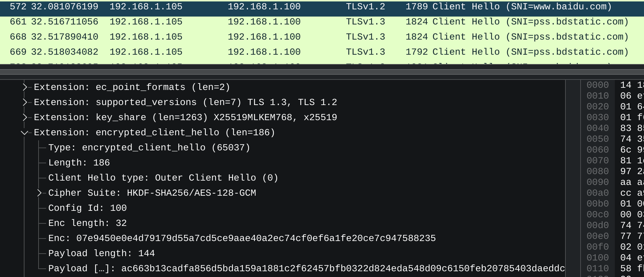Viewport: 644px width, 277px height.
Task: Collapse the encrypted_client_hello extension
Action: 25,132
